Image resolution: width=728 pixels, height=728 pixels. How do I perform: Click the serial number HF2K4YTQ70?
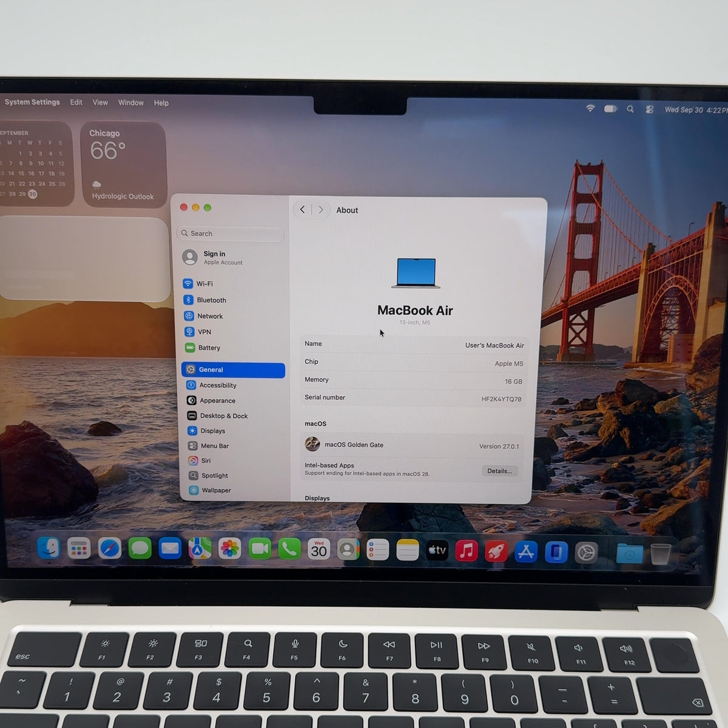coord(501,399)
